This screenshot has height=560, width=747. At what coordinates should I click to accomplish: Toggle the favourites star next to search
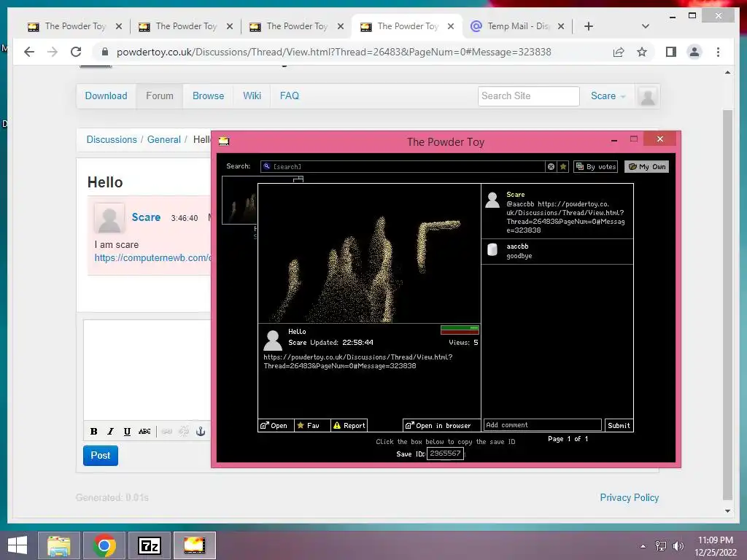coord(563,167)
